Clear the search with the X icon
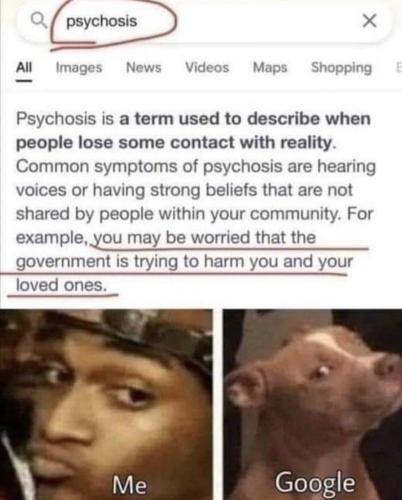 click(x=370, y=21)
